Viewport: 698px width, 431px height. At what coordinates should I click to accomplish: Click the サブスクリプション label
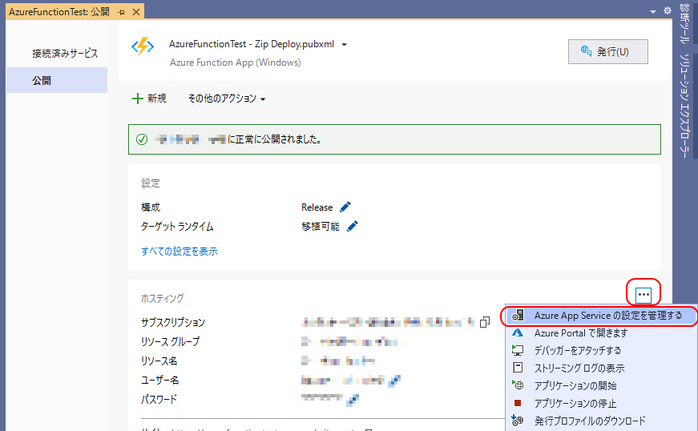(x=173, y=322)
